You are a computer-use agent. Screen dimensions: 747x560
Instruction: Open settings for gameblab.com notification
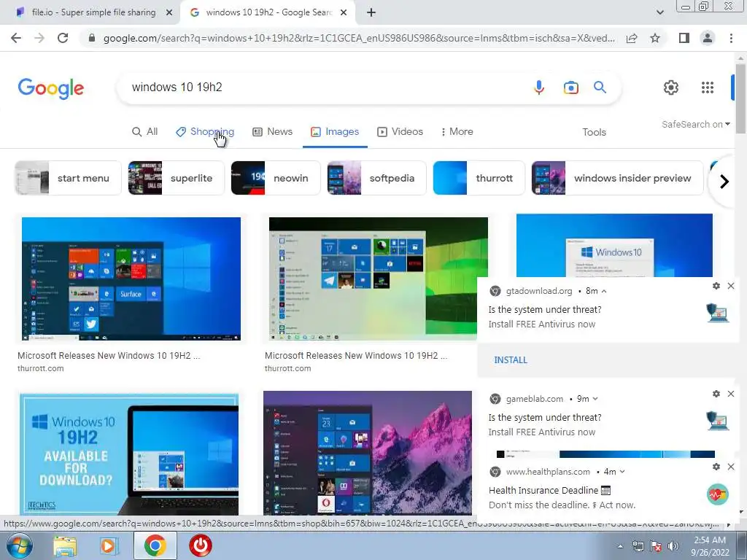[x=716, y=394]
